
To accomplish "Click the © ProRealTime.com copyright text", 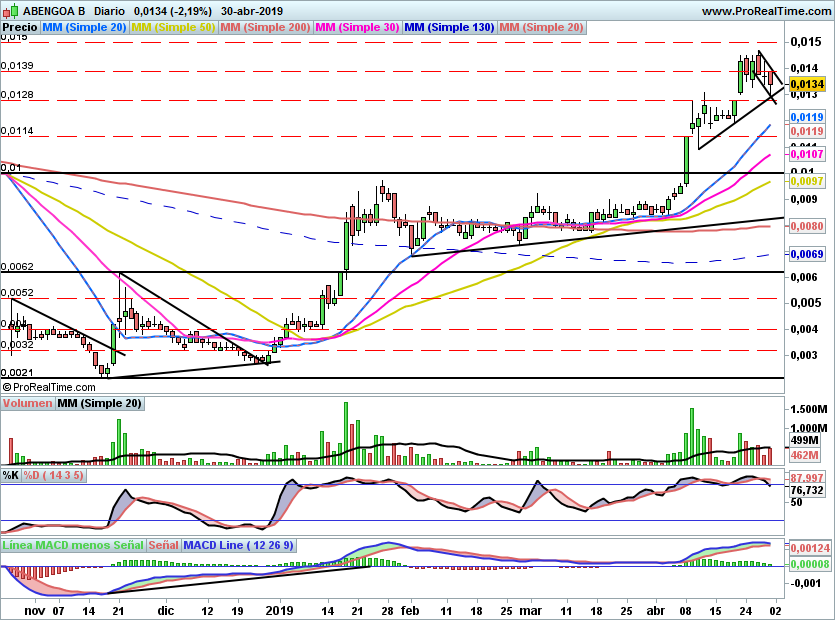I will coord(49,387).
